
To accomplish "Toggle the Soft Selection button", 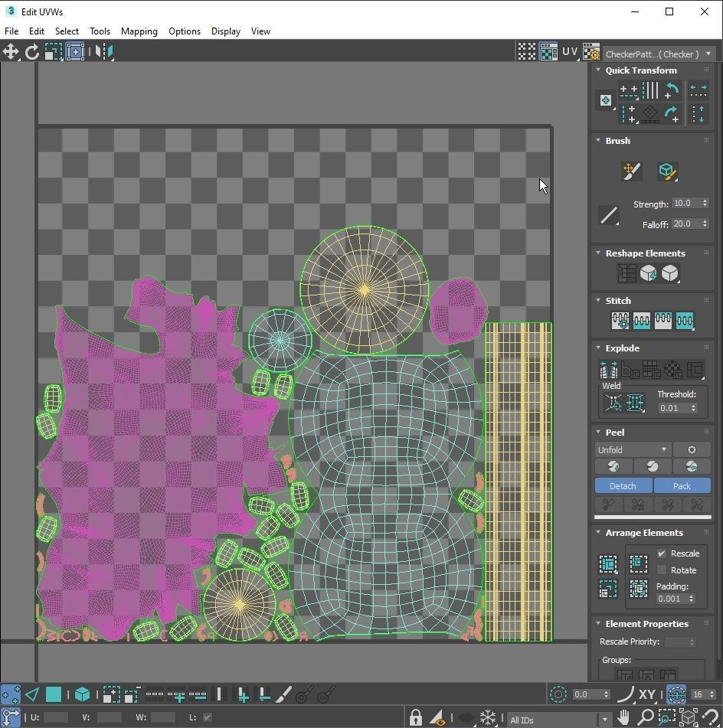I will [x=558, y=694].
